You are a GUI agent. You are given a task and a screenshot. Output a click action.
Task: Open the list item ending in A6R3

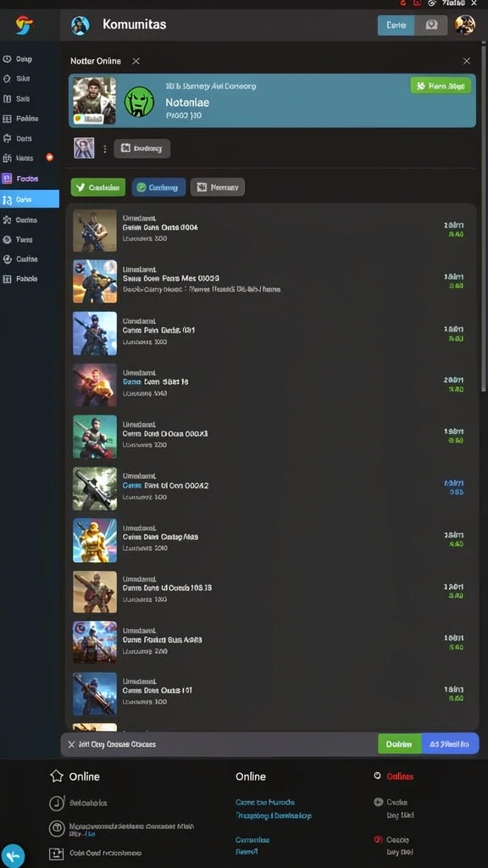point(272,643)
